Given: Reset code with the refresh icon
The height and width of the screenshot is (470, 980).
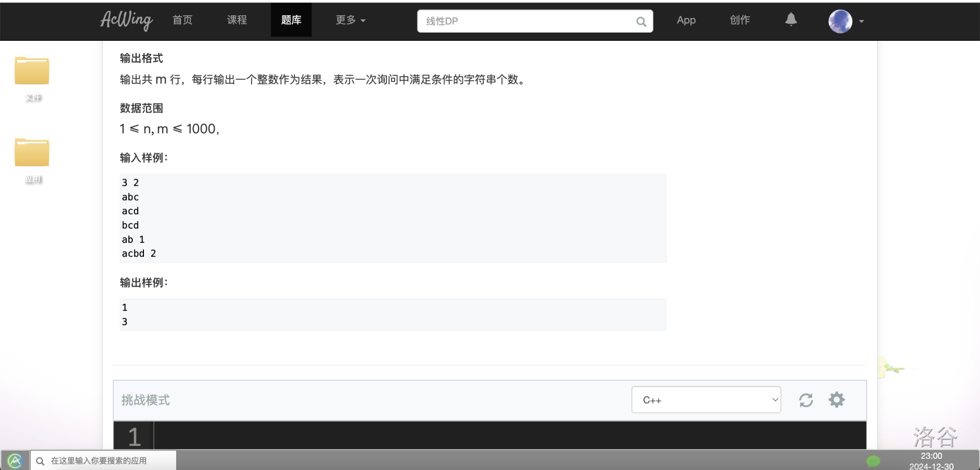Looking at the screenshot, I should pyautogui.click(x=806, y=400).
